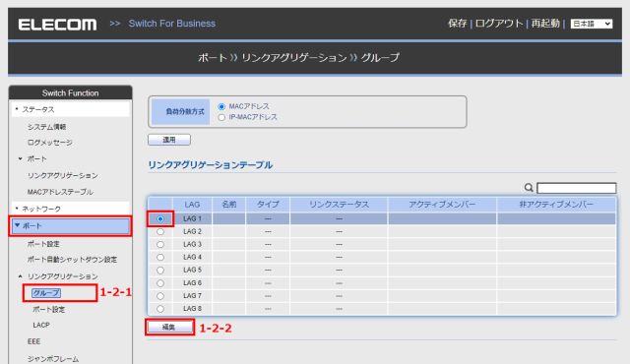Sort by the リンクステータス column header

coord(339,205)
